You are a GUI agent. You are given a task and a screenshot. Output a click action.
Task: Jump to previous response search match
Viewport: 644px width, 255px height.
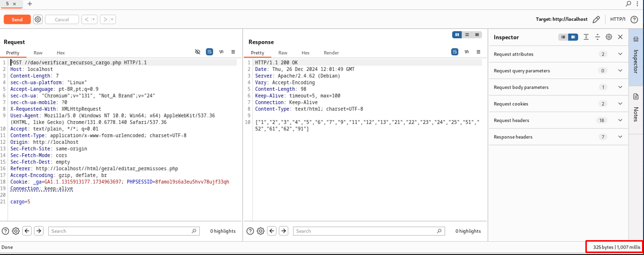(272, 231)
